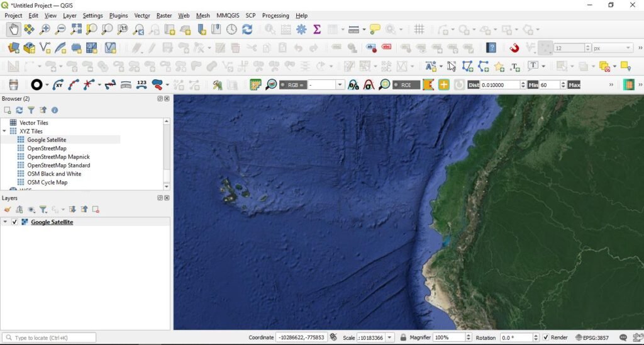
Task: Select the Pan Map hand tool
Action: click(13, 29)
